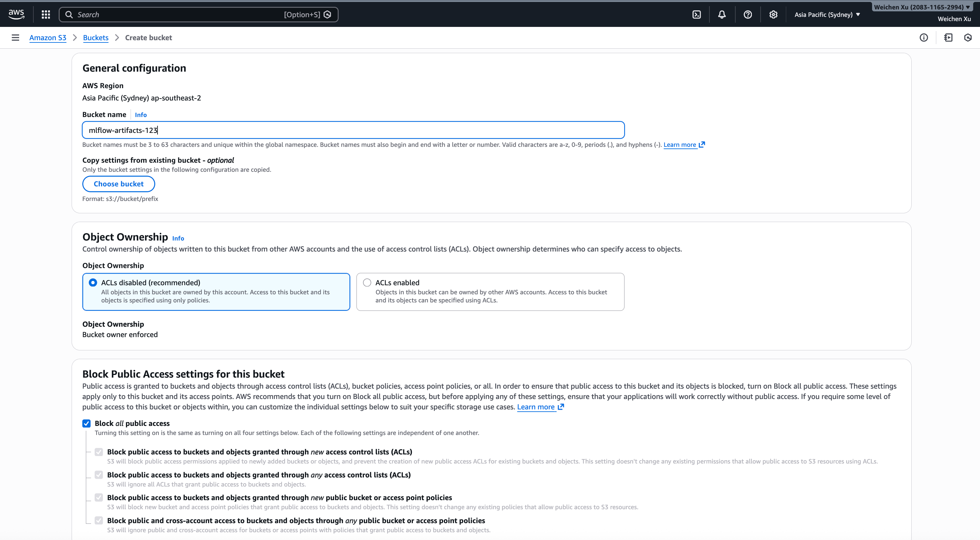Click the hexagonal Amazon Q icon
Screen dimensions: 980x540
coord(968,37)
